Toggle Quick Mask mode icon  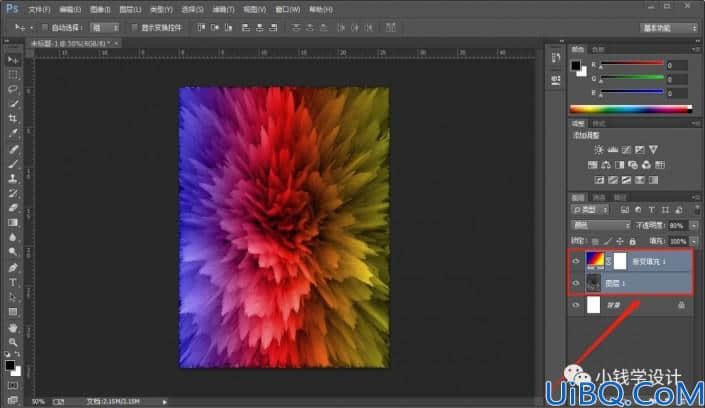(13, 386)
